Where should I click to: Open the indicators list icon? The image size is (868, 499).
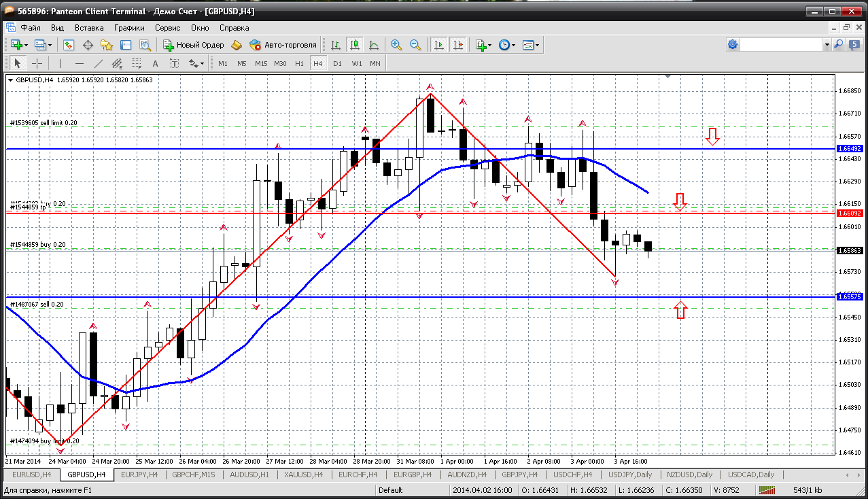click(x=481, y=45)
